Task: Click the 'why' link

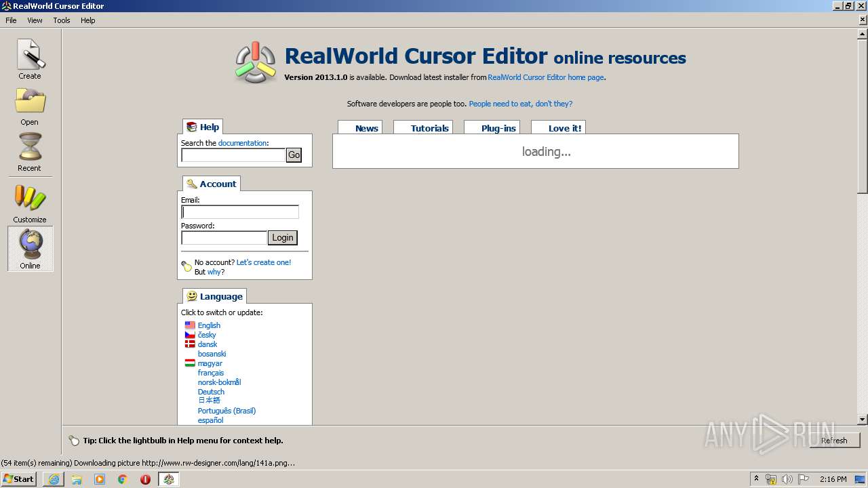Action: (214, 272)
